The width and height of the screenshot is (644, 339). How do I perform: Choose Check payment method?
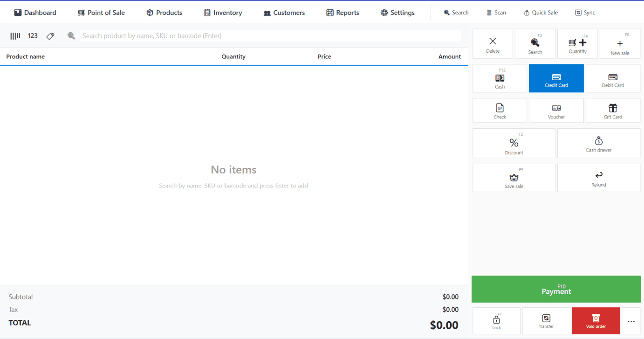[500, 111]
